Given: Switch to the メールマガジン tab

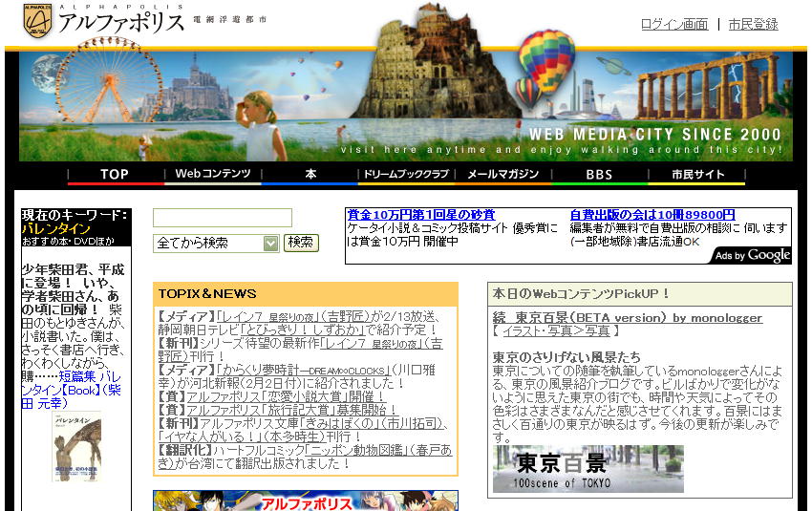Looking at the screenshot, I should 502,174.
